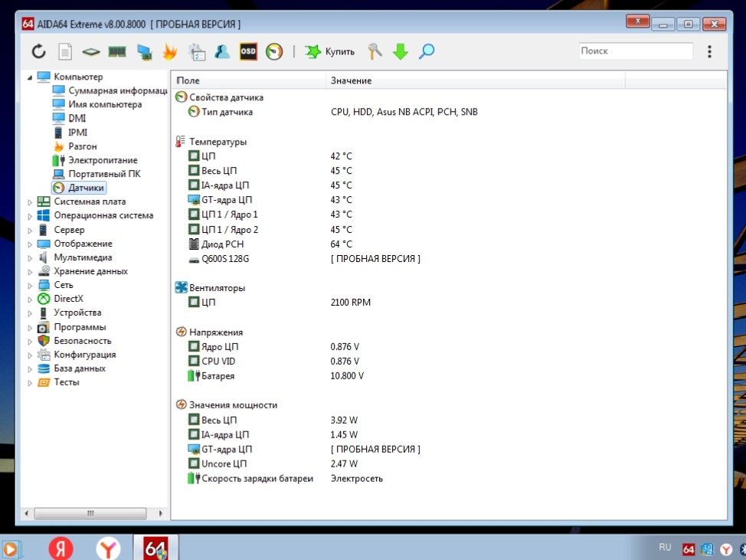Click the Купить button
This screenshot has height=560, width=746.
pyautogui.click(x=330, y=52)
